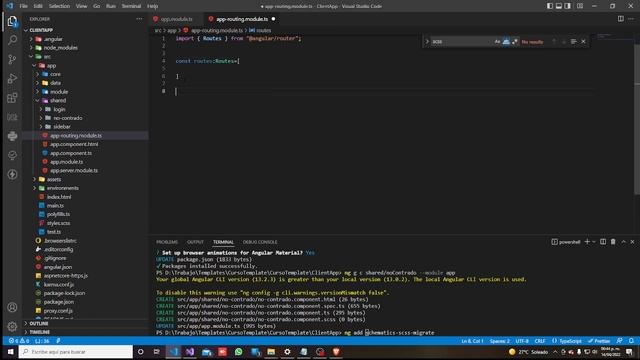640x360 pixels.
Task: Toggle find in selection
Action: coord(573,41)
